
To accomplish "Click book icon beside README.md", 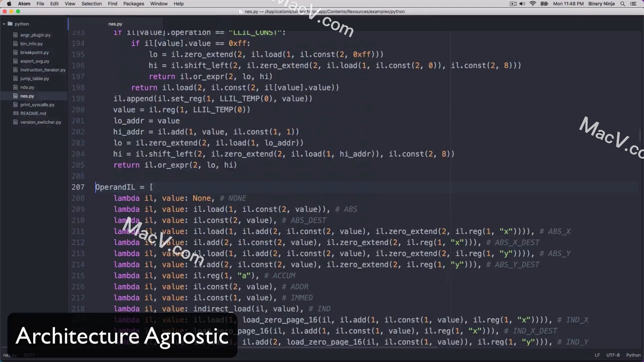I will (15, 113).
